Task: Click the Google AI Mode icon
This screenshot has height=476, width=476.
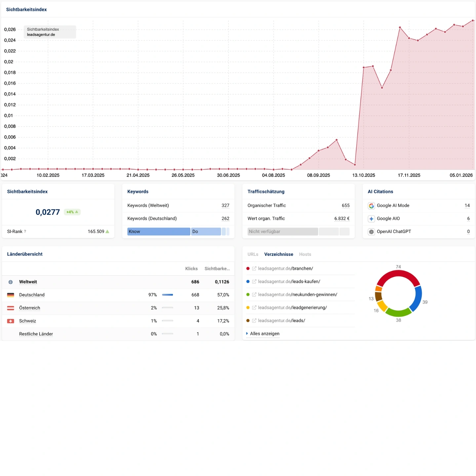Action: pos(371,206)
